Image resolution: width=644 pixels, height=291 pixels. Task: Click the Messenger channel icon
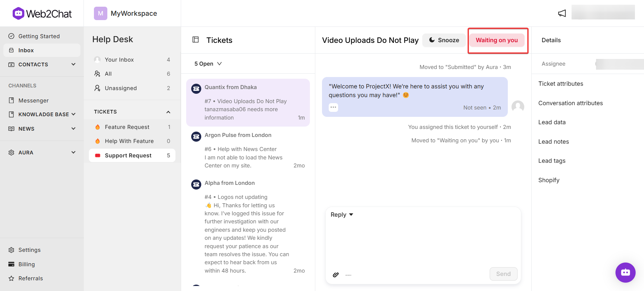pos(11,100)
